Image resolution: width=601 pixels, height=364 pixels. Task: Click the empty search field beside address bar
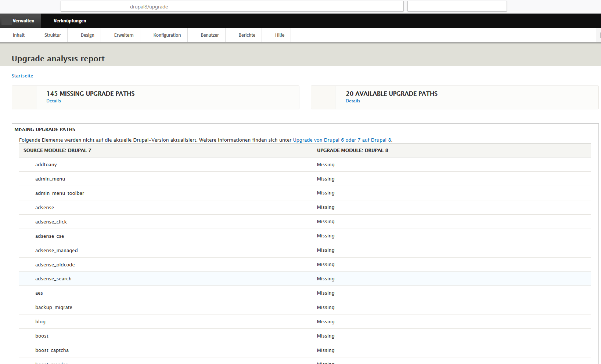457,6
